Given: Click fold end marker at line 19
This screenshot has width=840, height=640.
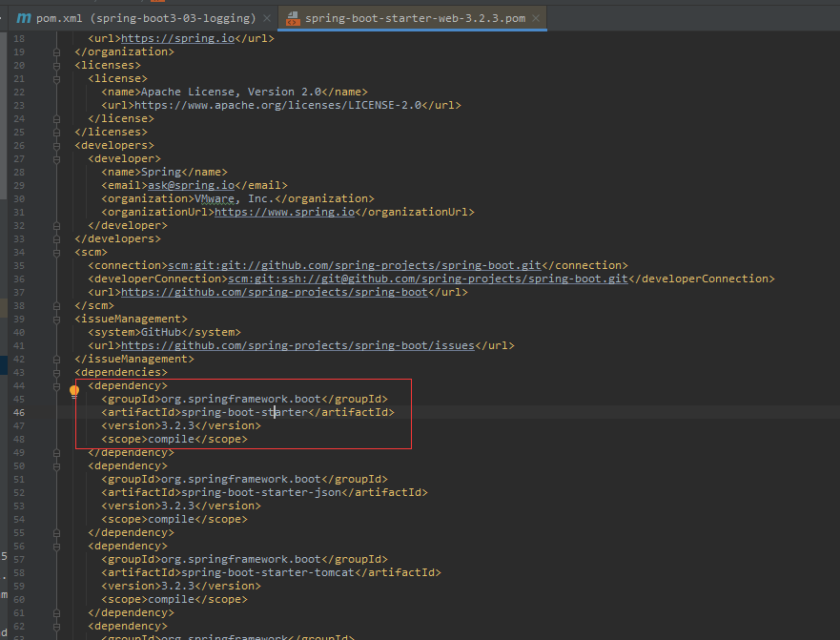Looking at the screenshot, I should (56, 52).
